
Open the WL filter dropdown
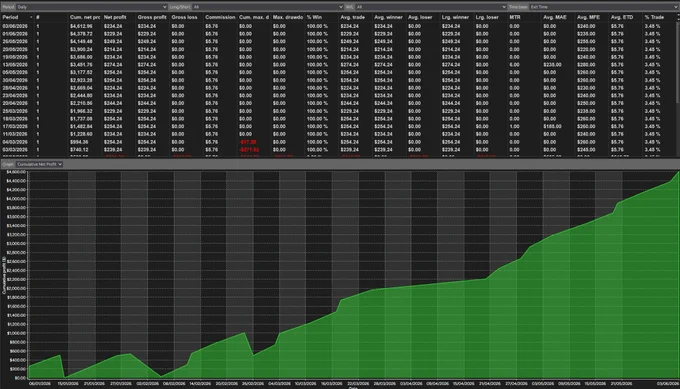coord(431,7)
